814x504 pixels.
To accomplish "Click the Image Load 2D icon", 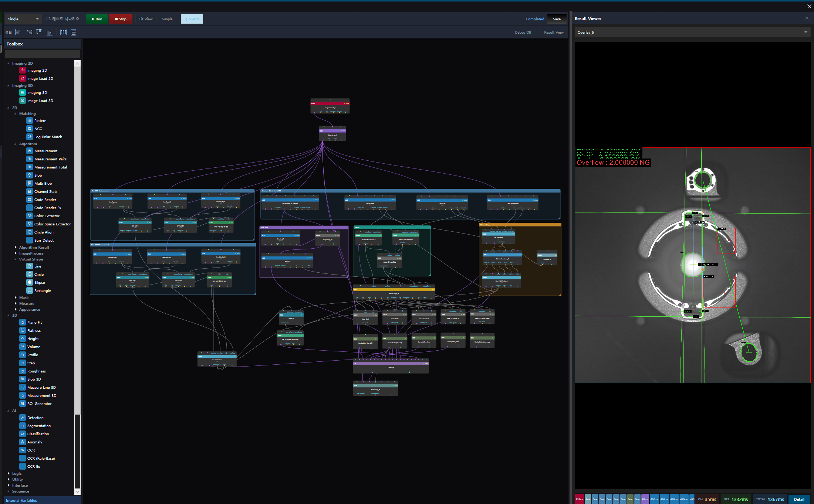I will point(23,78).
